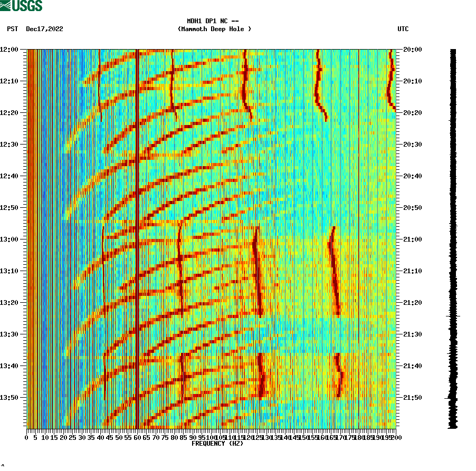Select the Dec17,2022 date text
The height and width of the screenshot is (471, 476).
44,30
